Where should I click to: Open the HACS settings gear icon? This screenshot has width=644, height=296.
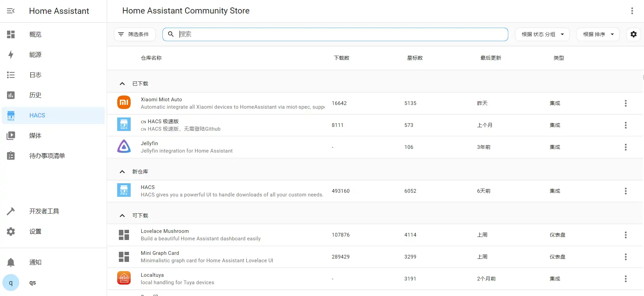pos(634,34)
